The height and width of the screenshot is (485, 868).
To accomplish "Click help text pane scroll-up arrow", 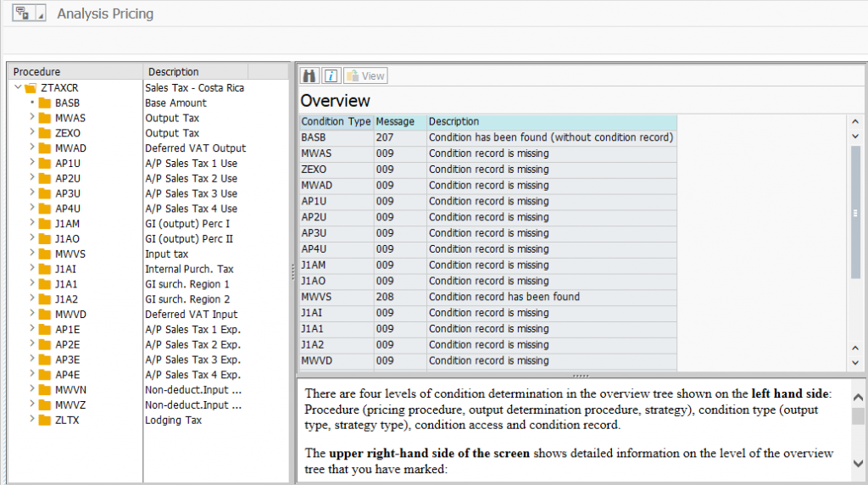I will click(x=858, y=397).
